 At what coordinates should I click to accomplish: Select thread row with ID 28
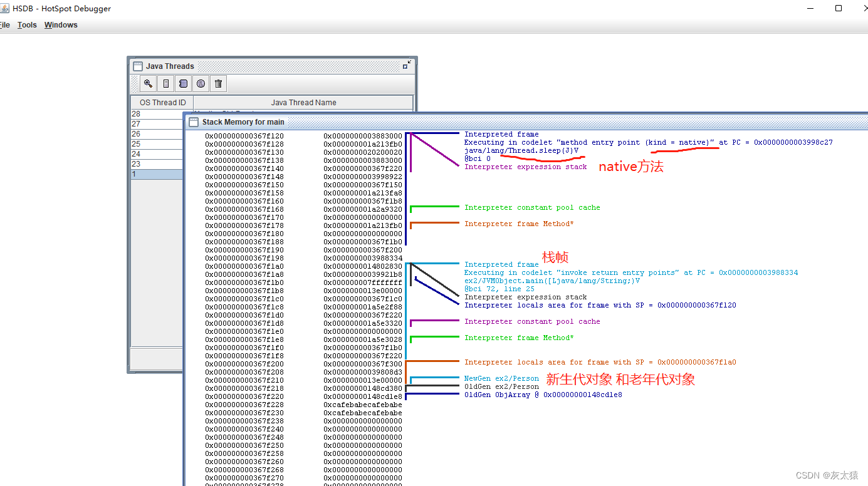point(157,114)
